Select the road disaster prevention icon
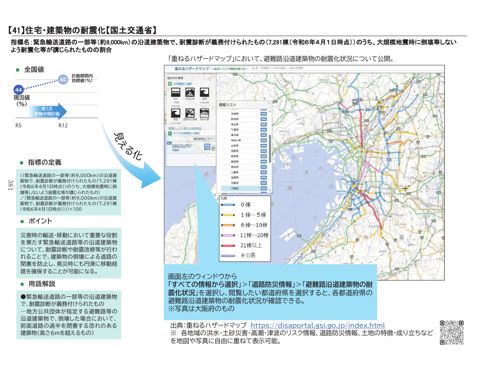The width and height of the screenshot is (480, 371). (x=190, y=114)
